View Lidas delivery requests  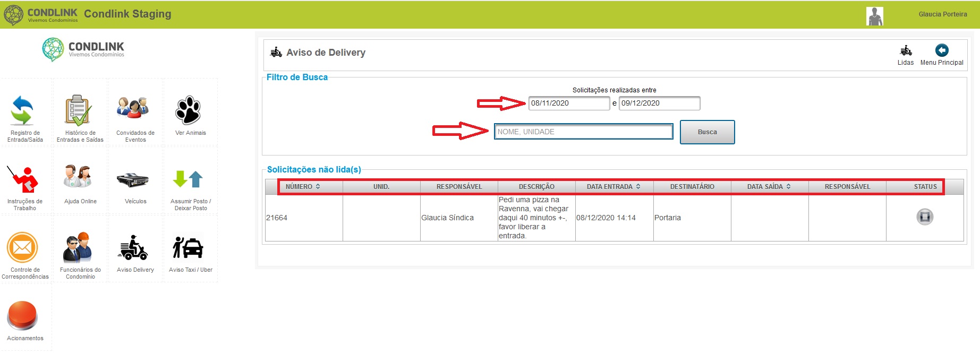(x=906, y=55)
